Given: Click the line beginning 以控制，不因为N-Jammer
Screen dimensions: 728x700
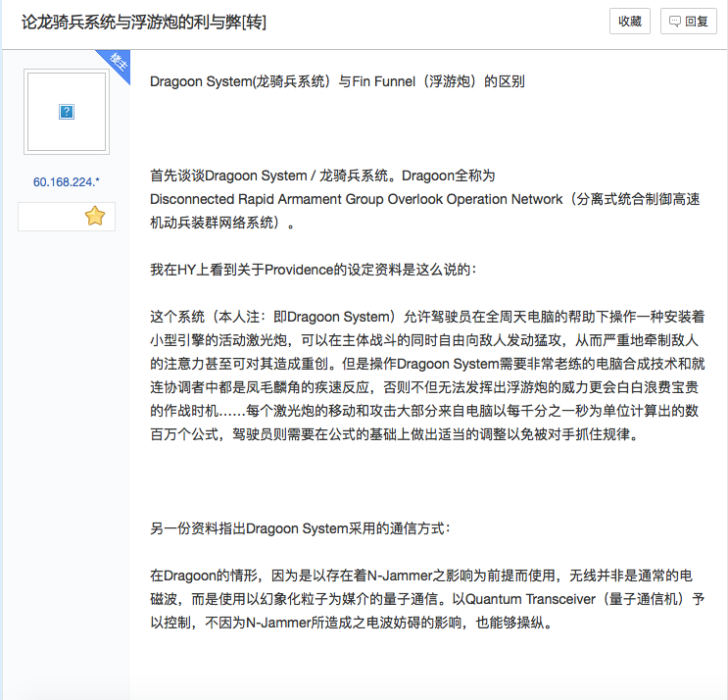Looking at the screenshot, I should point(352,623).
